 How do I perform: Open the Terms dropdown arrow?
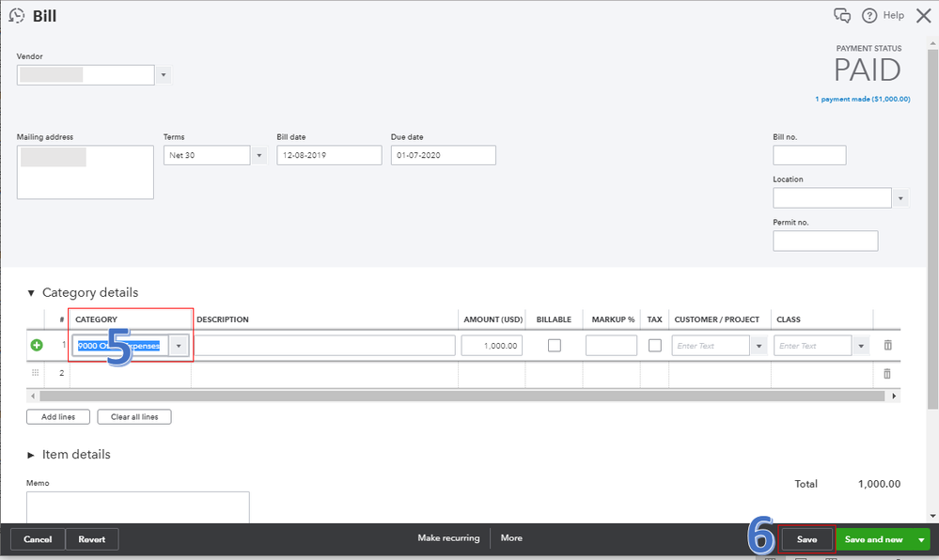(259, 155)
